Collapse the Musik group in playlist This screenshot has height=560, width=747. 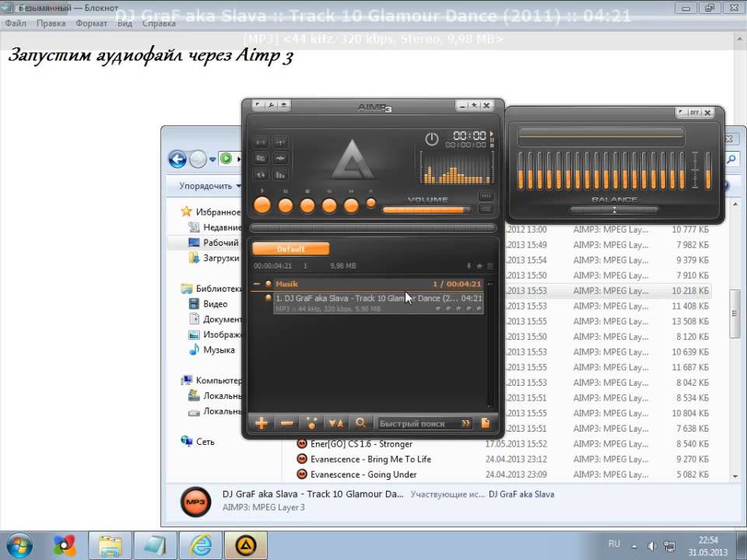pos(257,284)
